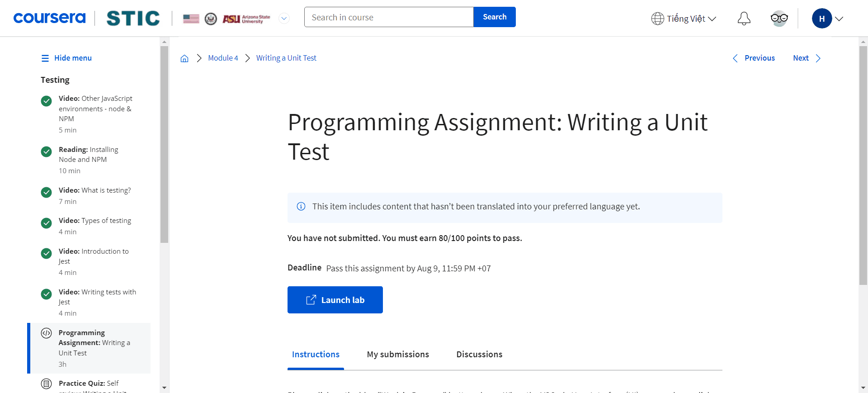
Task: Open the notifications bell
Action: (744, 19)
